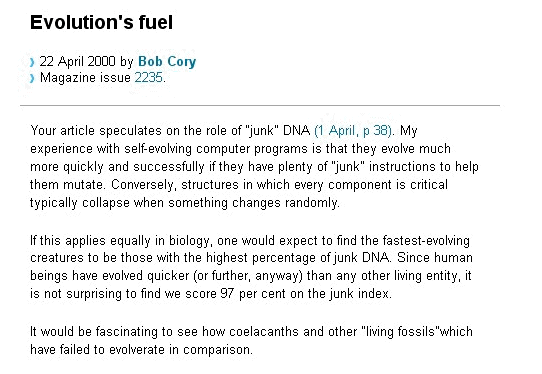The width and height of the screenshot is (542, 374).
Task: Click the arrow bullet beside the date line
Action: click(x=32, y=63)
